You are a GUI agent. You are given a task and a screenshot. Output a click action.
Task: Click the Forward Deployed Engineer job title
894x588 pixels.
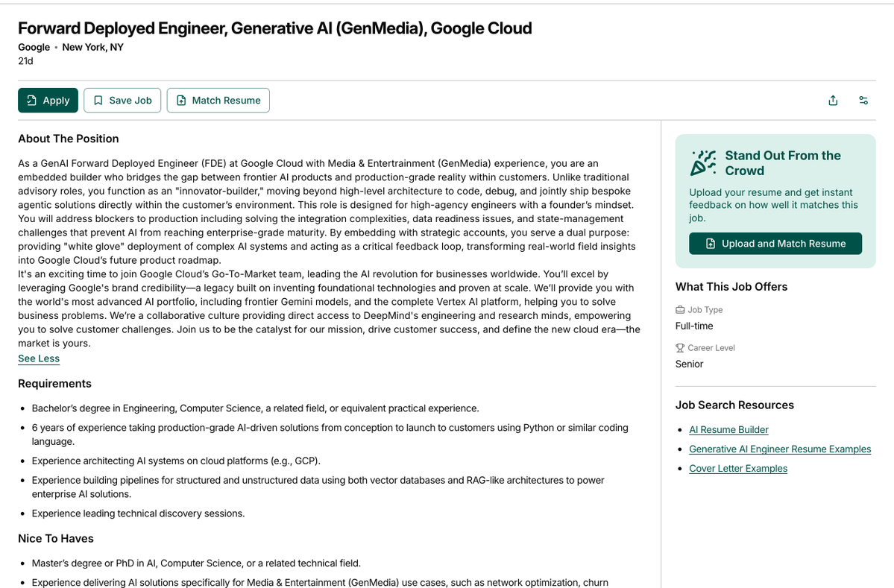point(275,28)
